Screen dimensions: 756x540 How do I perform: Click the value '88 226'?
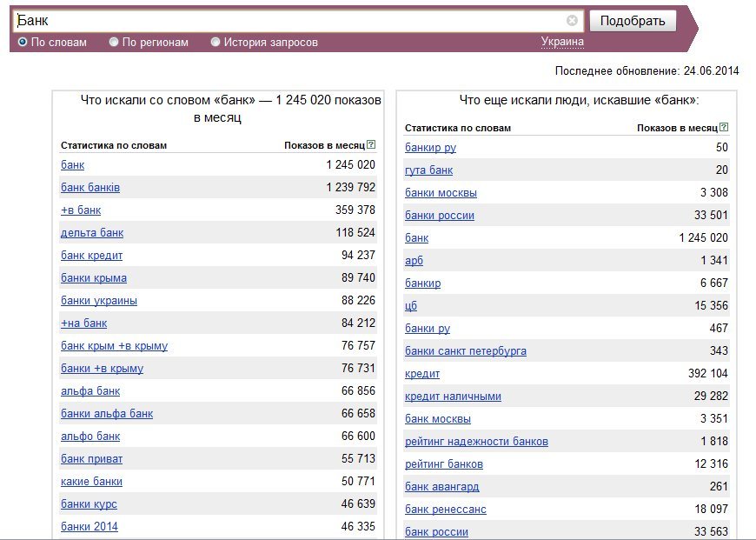tap(358, 301)
